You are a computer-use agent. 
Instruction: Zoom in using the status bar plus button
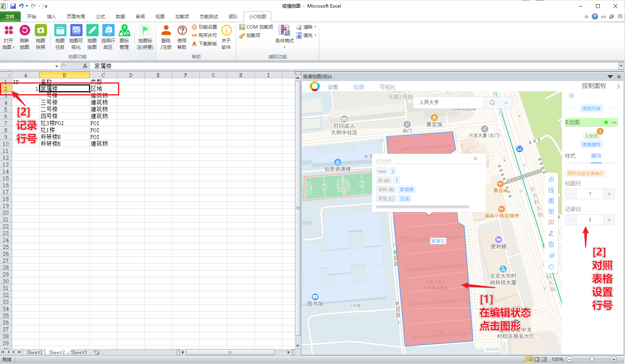click(x=614, y=359)
